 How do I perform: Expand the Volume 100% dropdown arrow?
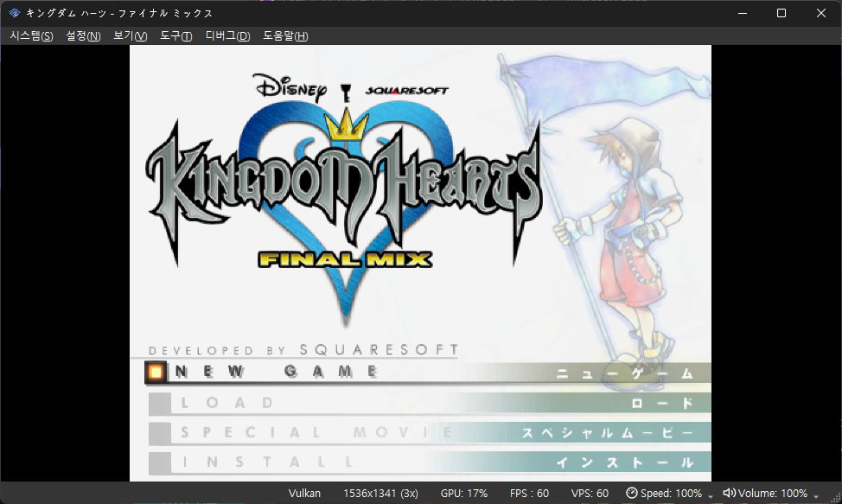pyautogui.click(x=816, y=496)
